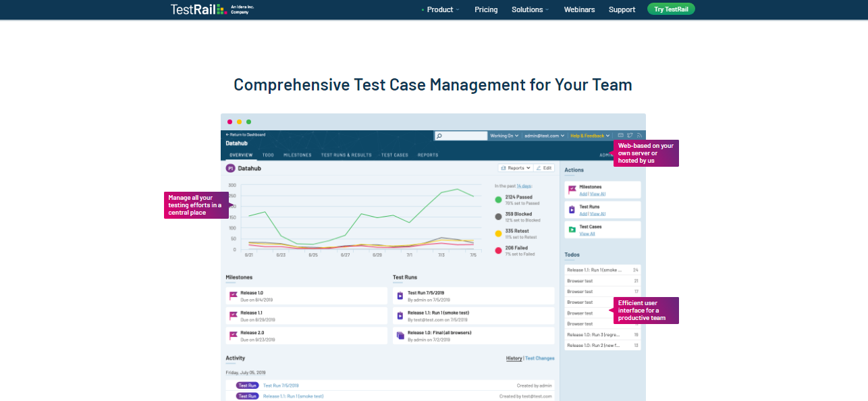Go to the Pricing page

click(x=486, y=9)
